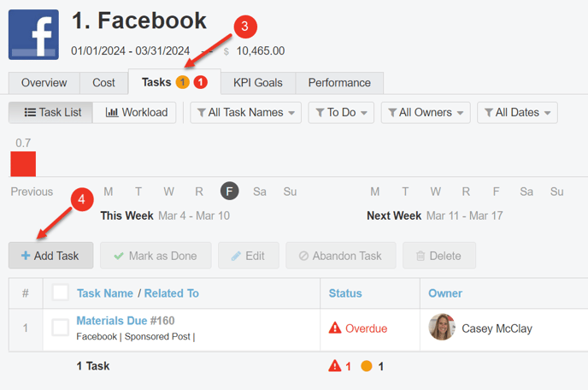
Task: Select Monday in This Week
Action: pyautogui.click(x=109, y=192)
